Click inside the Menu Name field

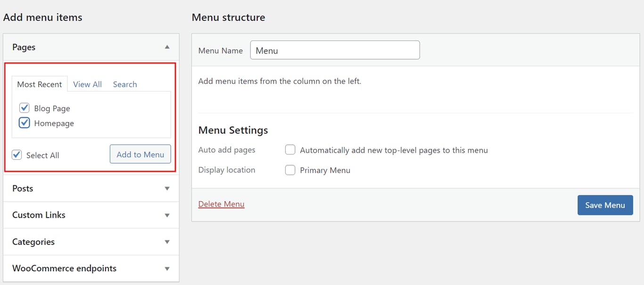click(x=335, y=50)
